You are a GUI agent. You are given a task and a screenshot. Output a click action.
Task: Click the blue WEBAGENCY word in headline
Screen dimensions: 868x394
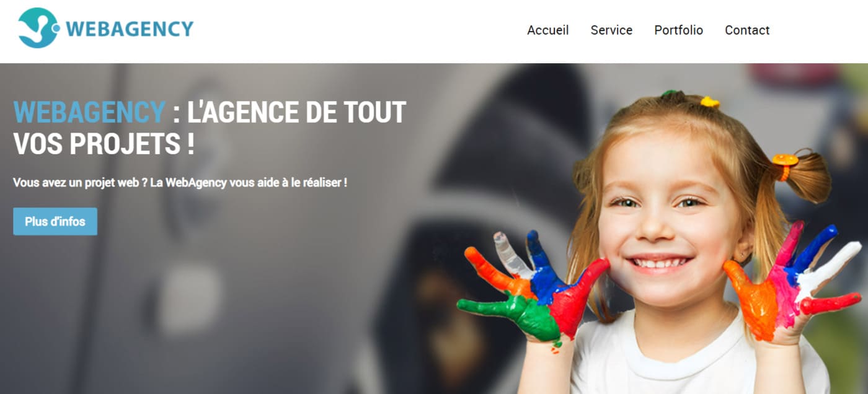89,112
